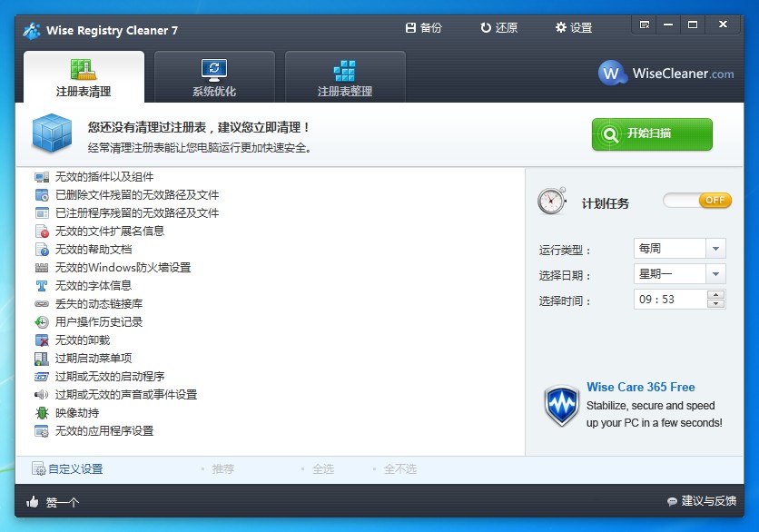Select 无效的字体信息 list row text
This screenshot has width=759, height=532.
coord(94,286)
